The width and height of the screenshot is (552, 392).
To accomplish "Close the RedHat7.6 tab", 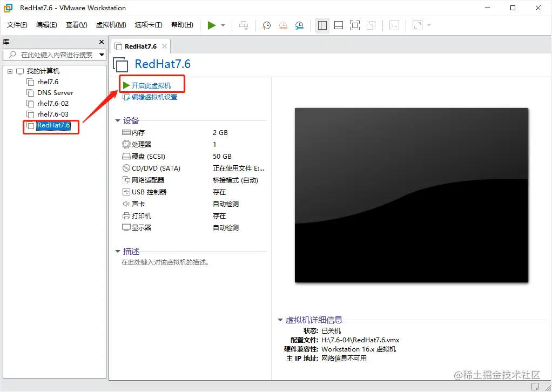I will pyautogui.click(x=164, y=46).
